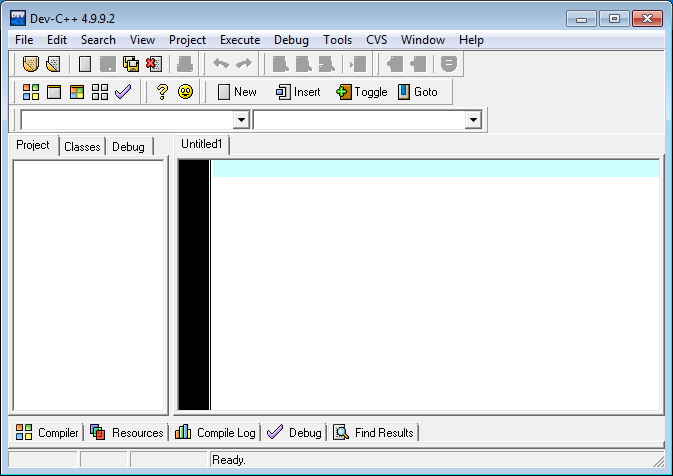Open the Window menu

tap(423, 40)
